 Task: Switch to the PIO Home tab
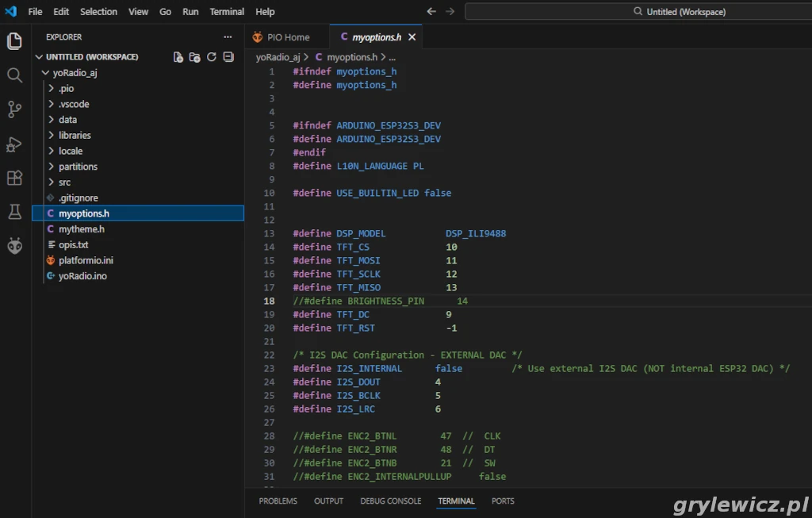[287, 37]
